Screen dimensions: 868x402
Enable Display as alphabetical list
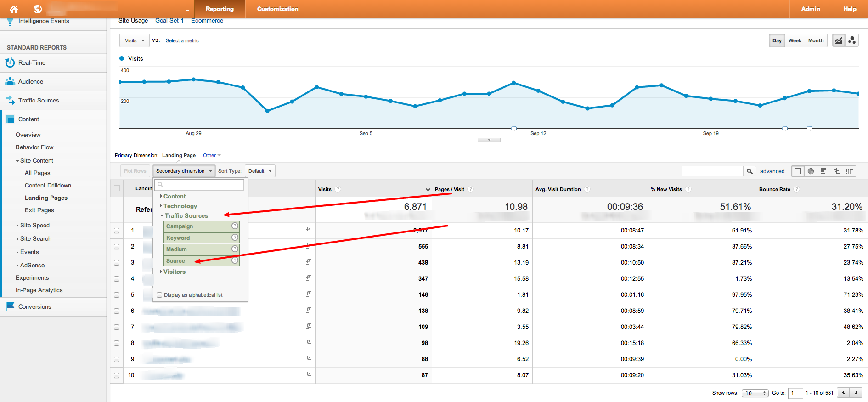(159, 295)
